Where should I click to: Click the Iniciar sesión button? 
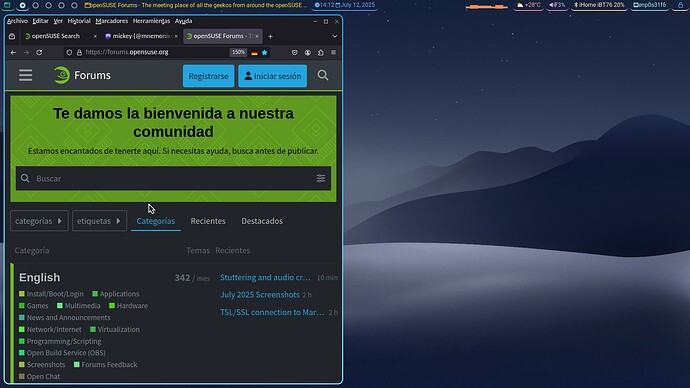click(272, 76)
